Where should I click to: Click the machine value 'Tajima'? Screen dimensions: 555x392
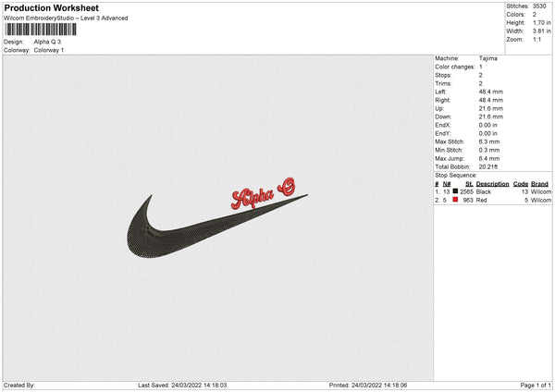pyautogui.click(x=488, y=58)
